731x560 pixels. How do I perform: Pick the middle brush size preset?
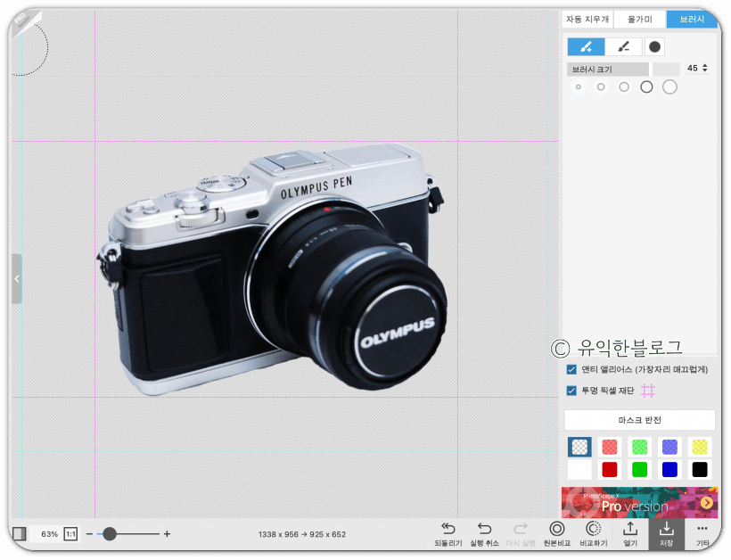(624, 86)
